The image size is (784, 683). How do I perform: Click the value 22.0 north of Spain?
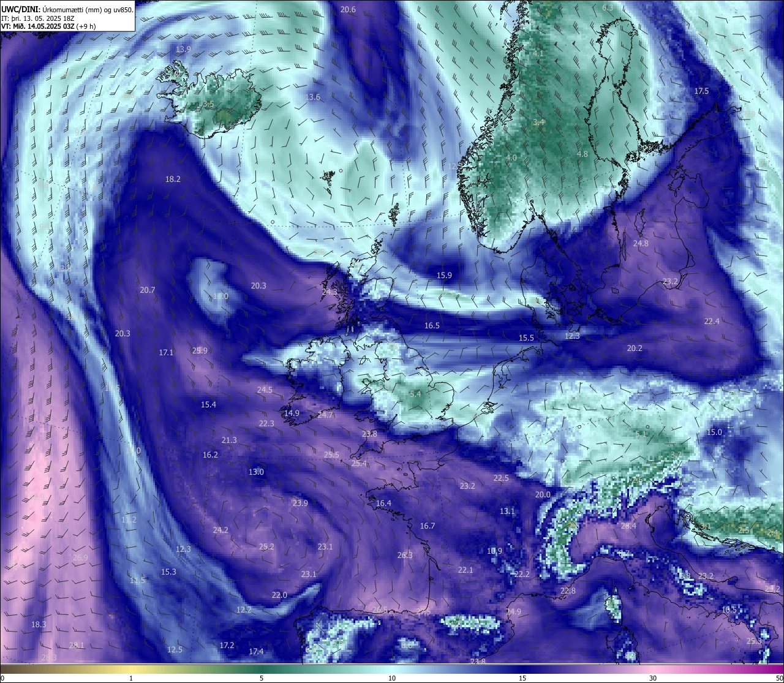[x=279, y=595]
